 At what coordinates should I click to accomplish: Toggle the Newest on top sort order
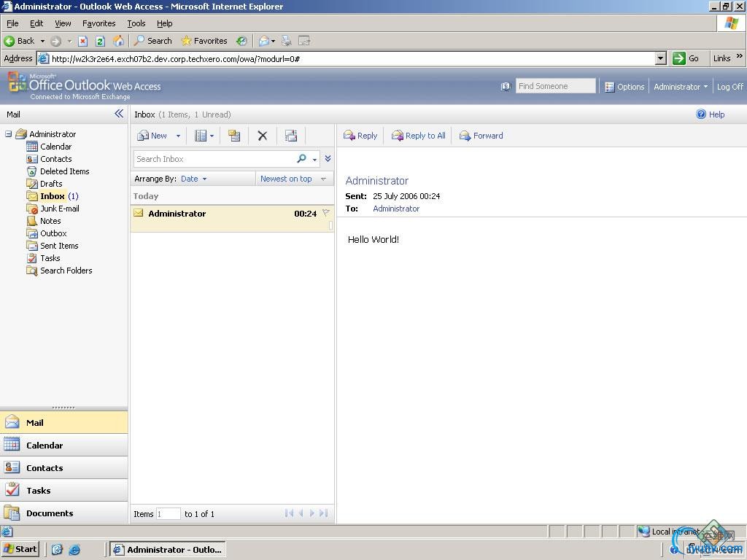293,179
